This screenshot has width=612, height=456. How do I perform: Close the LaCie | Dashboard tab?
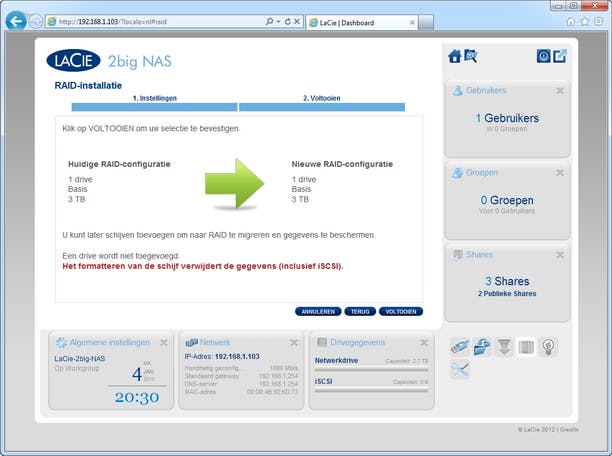412,23
